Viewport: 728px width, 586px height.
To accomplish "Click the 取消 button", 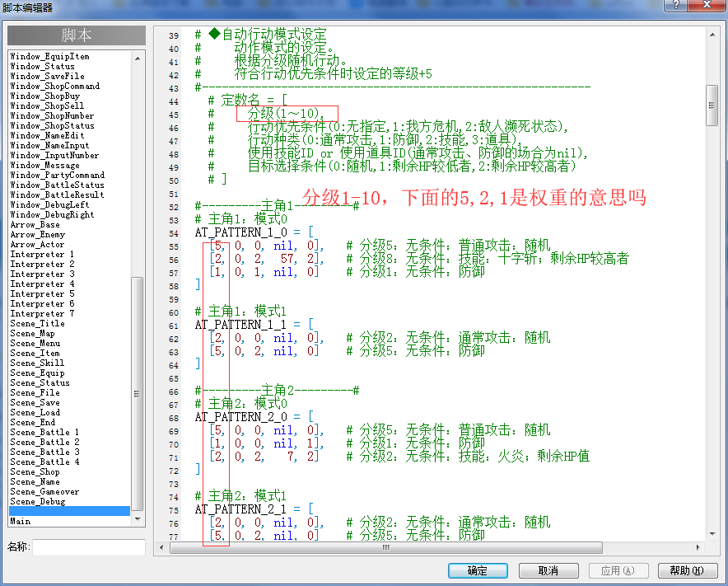I will (548, 570).
